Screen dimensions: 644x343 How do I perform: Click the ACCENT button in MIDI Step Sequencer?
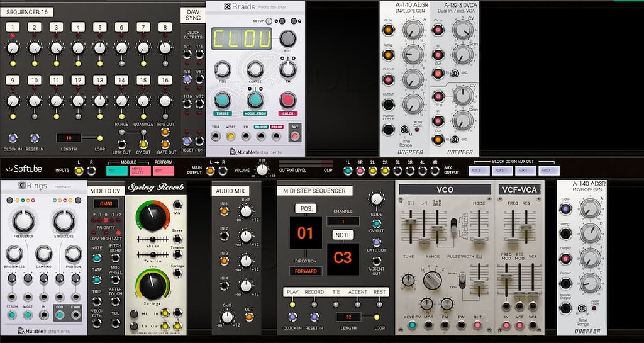tap(358, 305)
